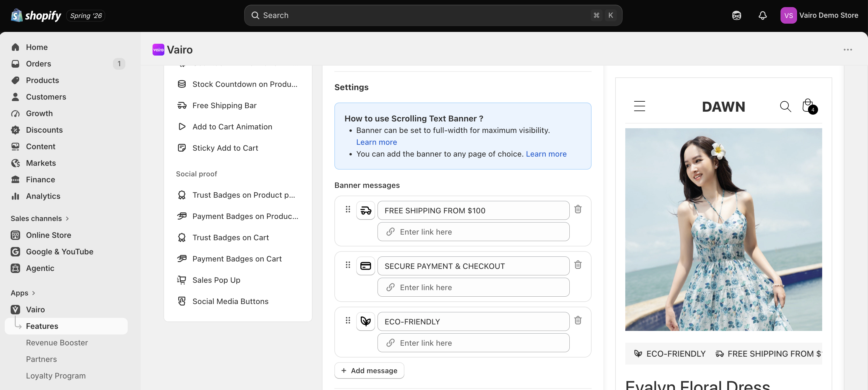Viewport: 868px width, 390px height.
Task: Open the Vairo Demo Store account menu
Action: 819,15
